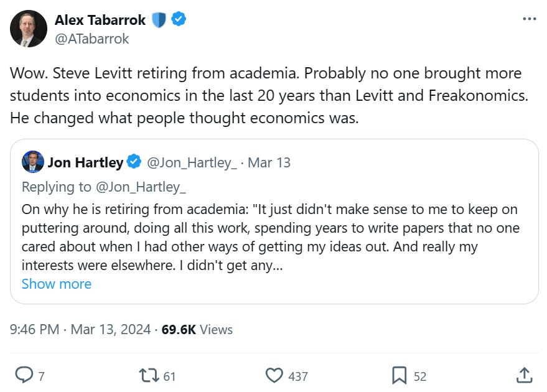Screen dimensions: 547x392
Task: Bookmark this tweet
Action: pyautogui.click(x=399, y=375)
